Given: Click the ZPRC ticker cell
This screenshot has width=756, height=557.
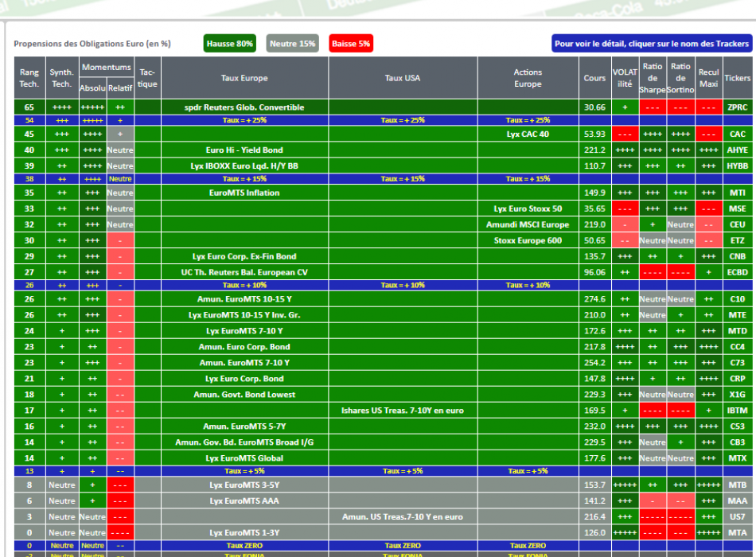Looking at the screenshot, I should (737, 107).
